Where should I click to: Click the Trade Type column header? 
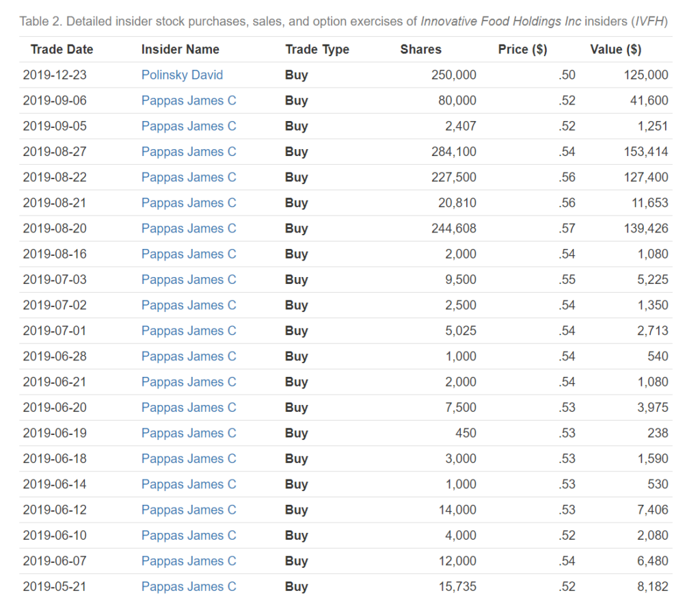[317, 49]
